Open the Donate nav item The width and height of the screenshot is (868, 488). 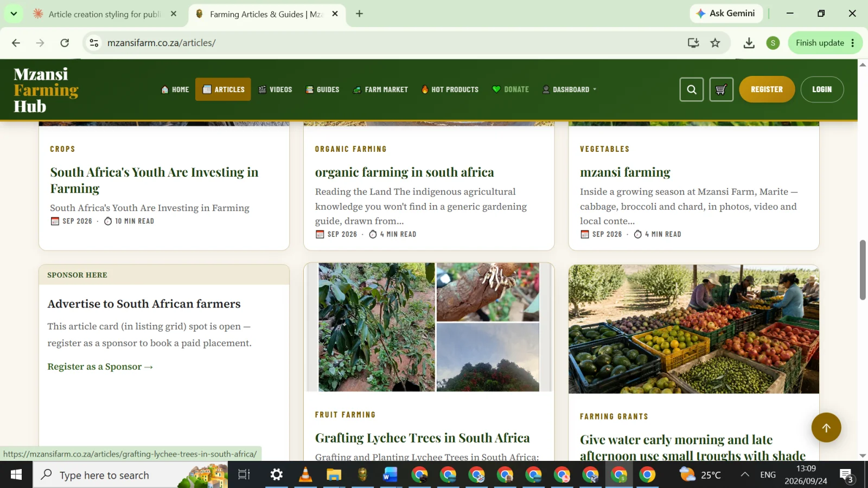tap(510, 89)
